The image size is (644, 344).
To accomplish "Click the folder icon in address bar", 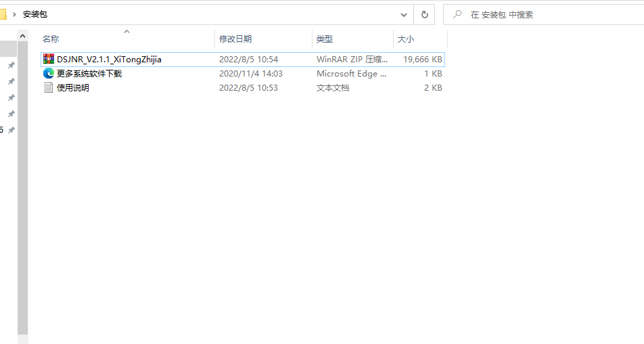I will [3, 15].
